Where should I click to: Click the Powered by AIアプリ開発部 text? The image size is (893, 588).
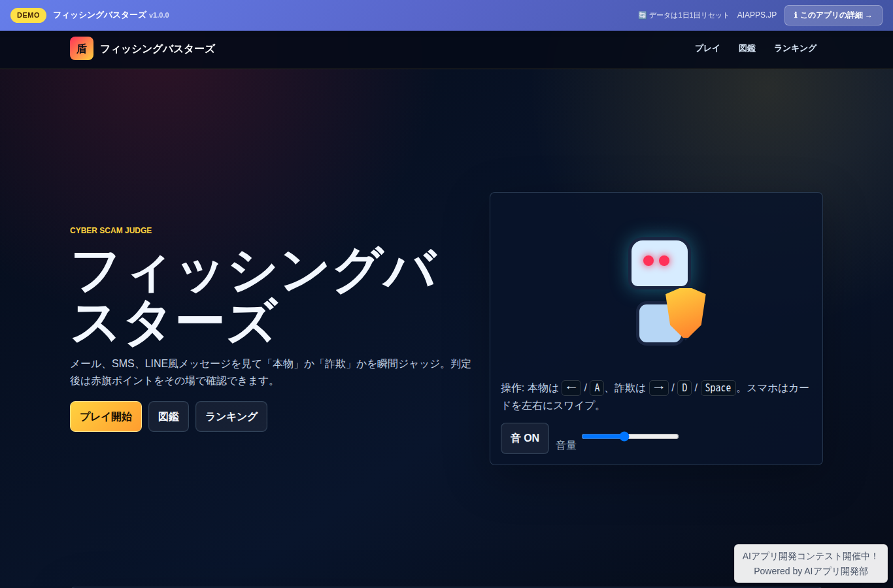point(811,571)
